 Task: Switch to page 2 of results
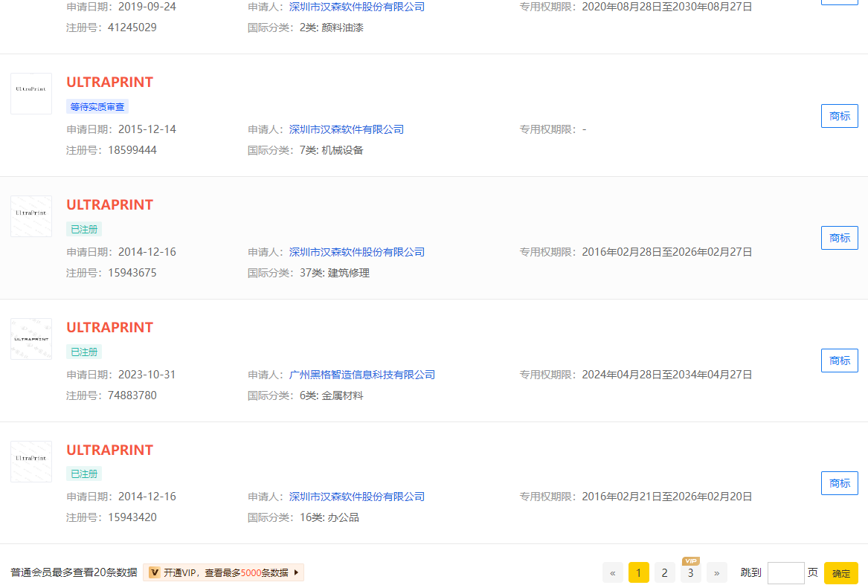click(664, 572)
